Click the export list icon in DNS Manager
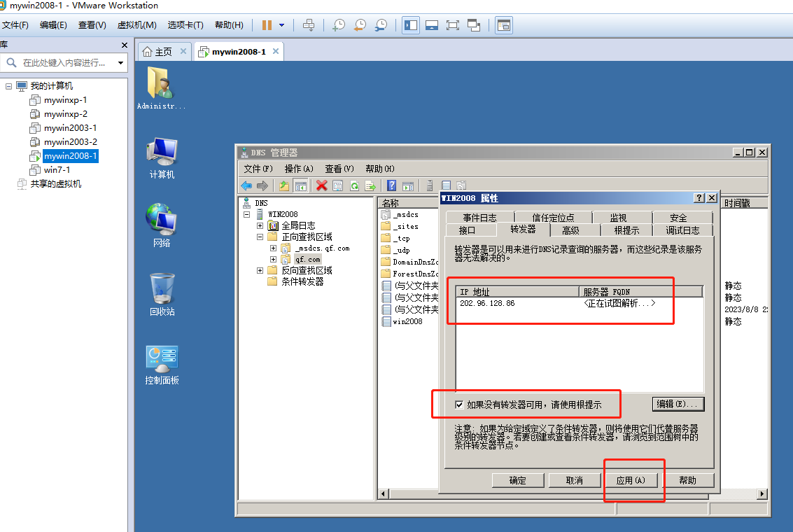 pyautogui.click(x=371, y=185)
